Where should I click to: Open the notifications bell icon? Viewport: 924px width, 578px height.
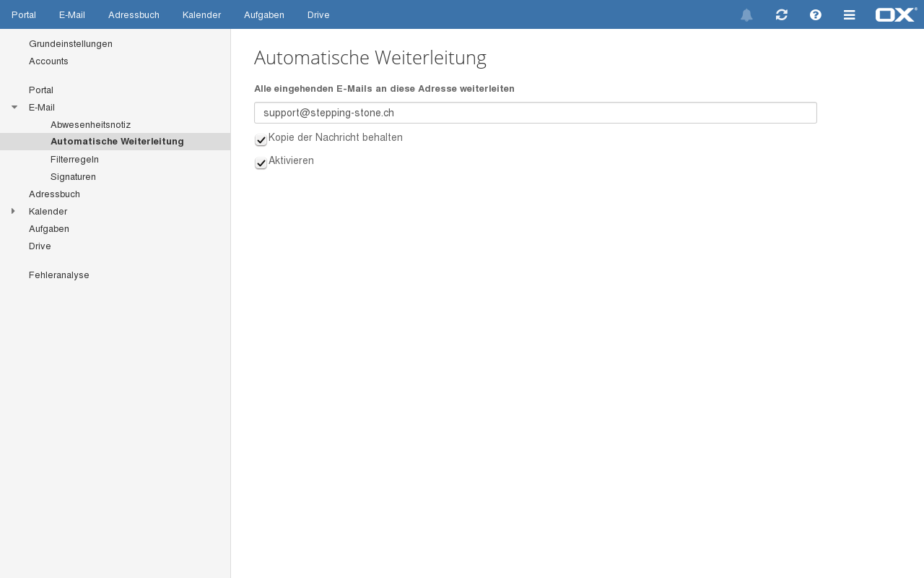[x=746, y=15]
